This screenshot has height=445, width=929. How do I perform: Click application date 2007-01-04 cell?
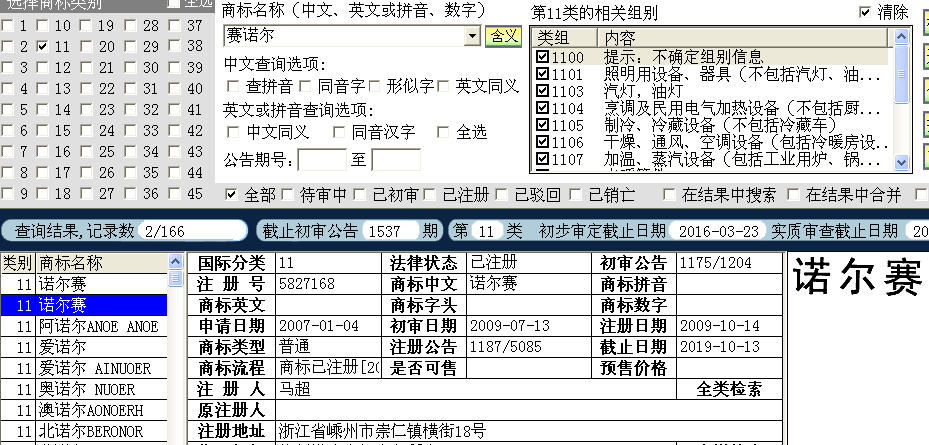(329, 326)
